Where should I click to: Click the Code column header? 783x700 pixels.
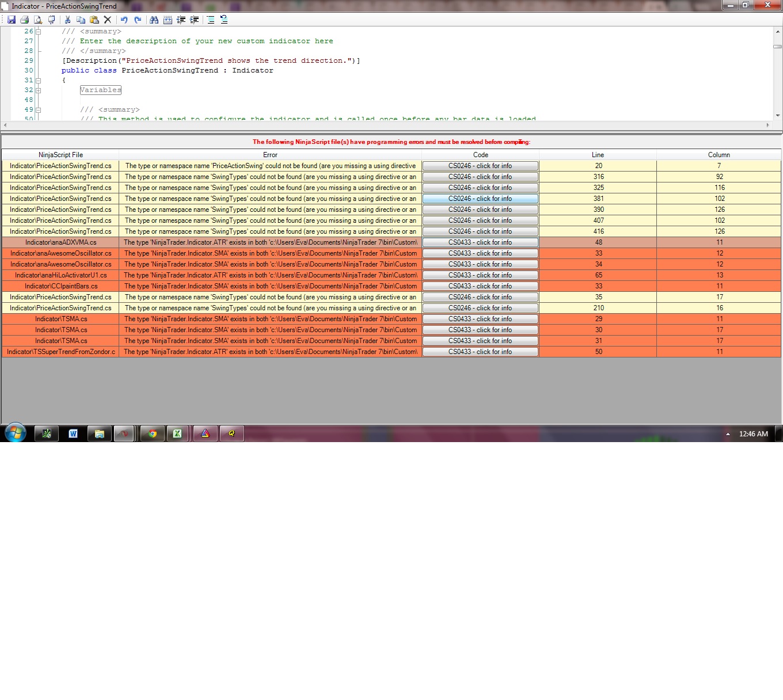(480, 155)
